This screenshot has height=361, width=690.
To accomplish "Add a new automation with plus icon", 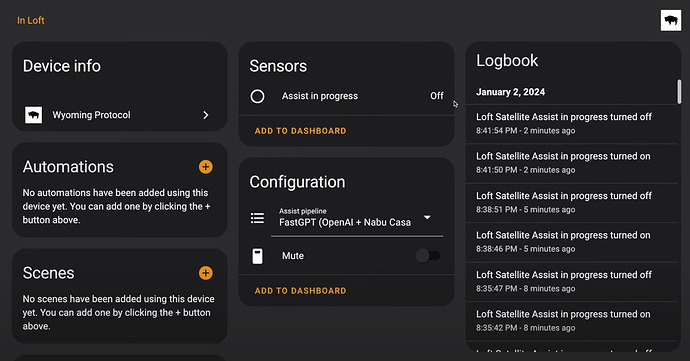I will (x=206, y=167).
